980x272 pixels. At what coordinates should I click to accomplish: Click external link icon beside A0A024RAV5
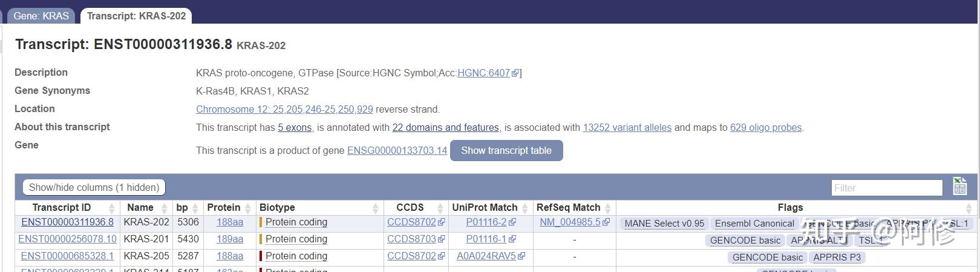point(521,256)
